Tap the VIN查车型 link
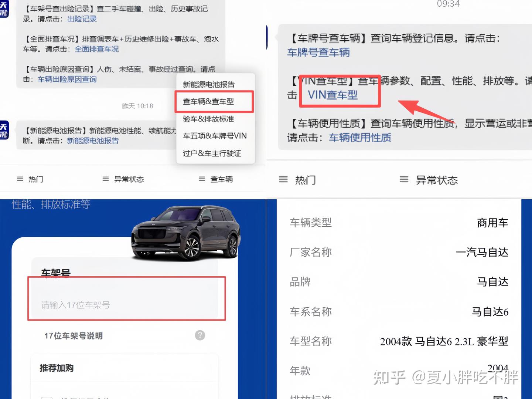The image size is (532, 399). (x=333, y=95)
